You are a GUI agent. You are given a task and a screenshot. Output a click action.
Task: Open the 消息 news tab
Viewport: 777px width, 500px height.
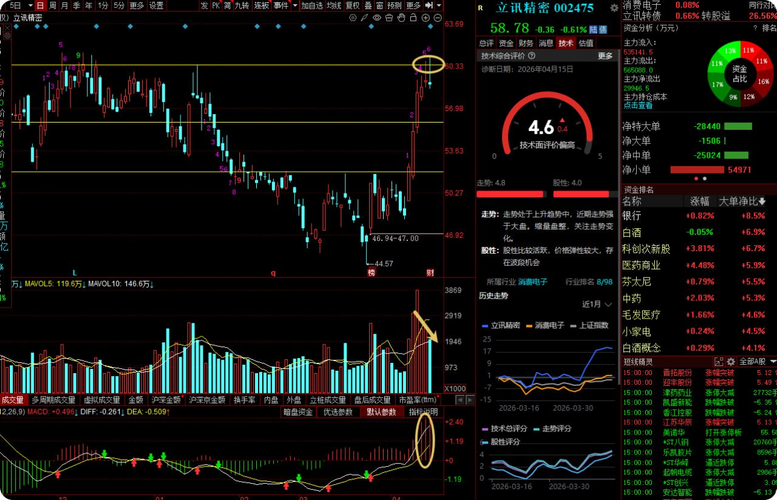(546, 43)
